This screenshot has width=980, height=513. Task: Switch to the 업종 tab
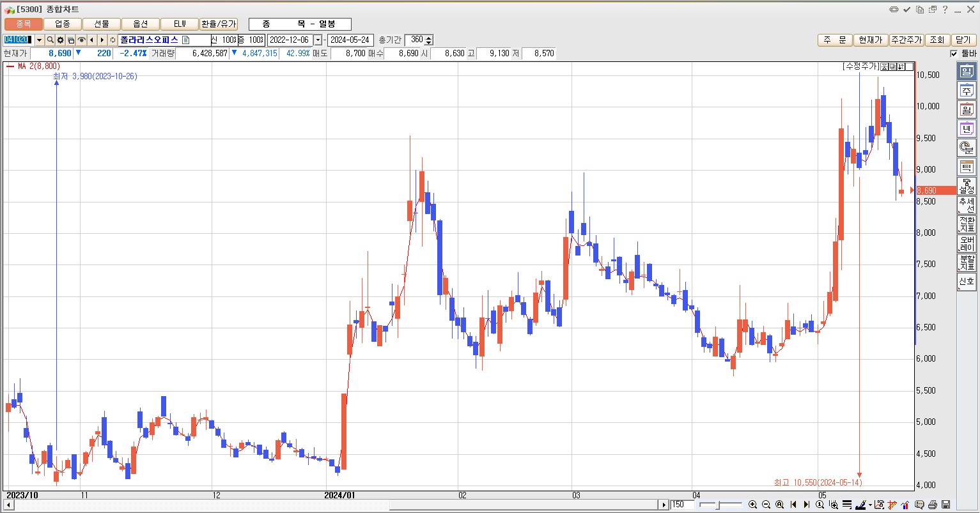[x=63, y=24]
